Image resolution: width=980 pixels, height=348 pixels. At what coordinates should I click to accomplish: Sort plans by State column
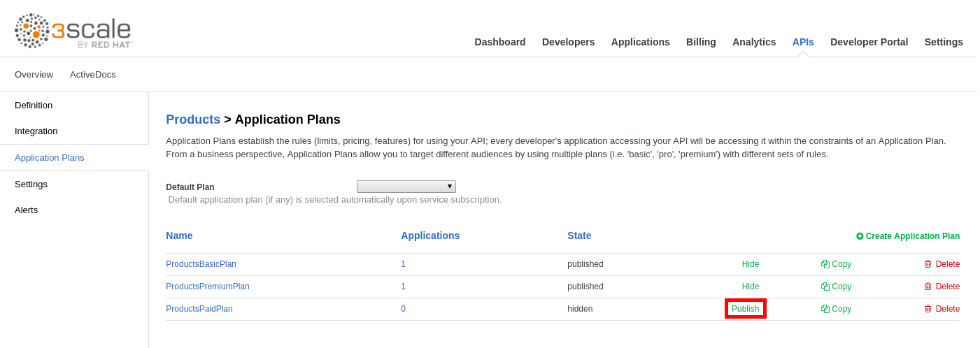(579, 235)
